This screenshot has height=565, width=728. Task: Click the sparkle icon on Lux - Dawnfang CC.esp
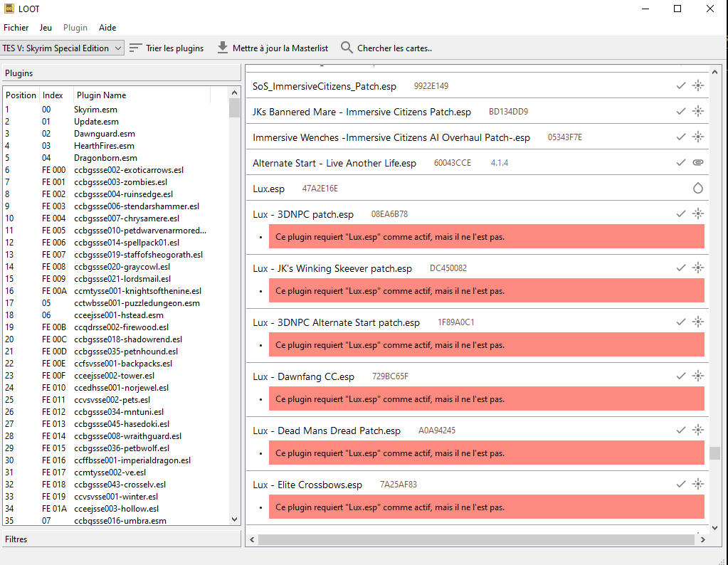click(x=697, y=376)
